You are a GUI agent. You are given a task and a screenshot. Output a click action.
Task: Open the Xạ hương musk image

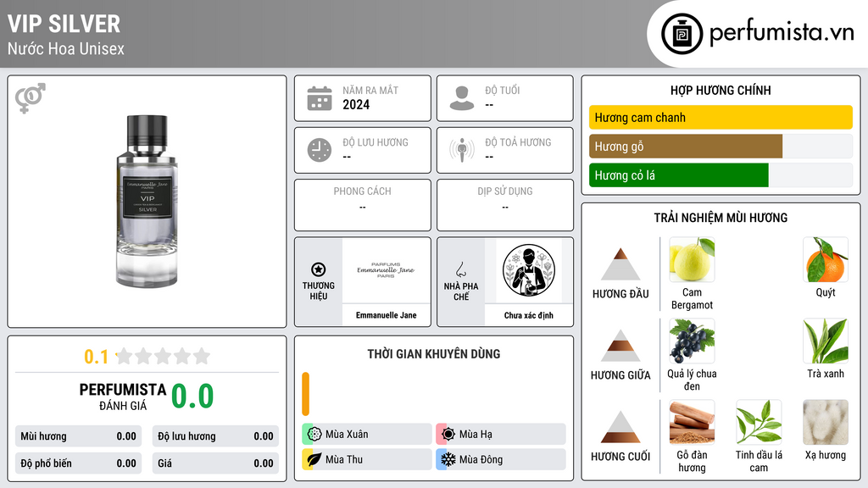click(826, 422)
